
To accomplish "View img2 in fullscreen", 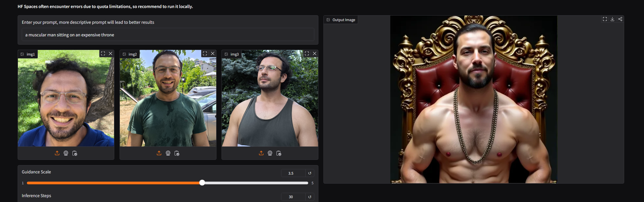I will point(205,54).
